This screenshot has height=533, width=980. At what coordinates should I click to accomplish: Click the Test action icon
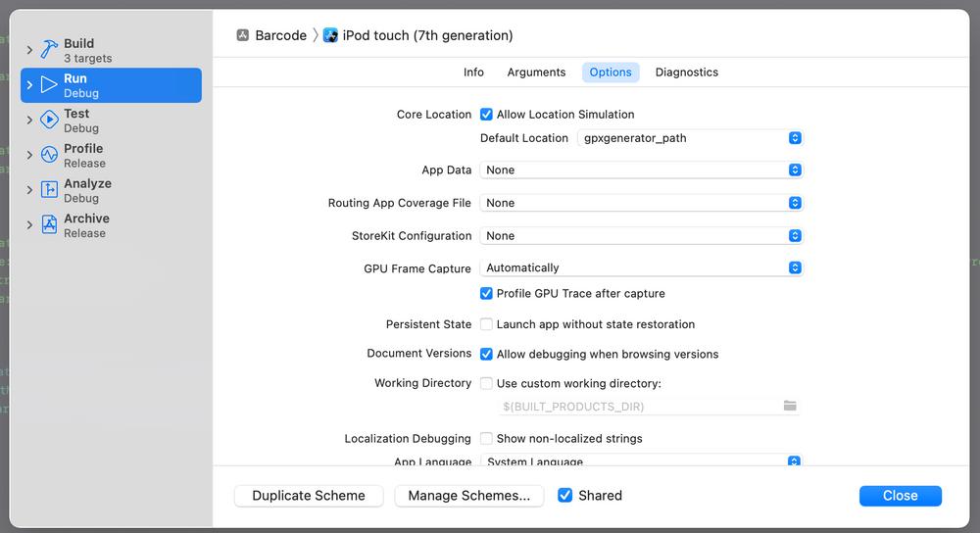49,120
